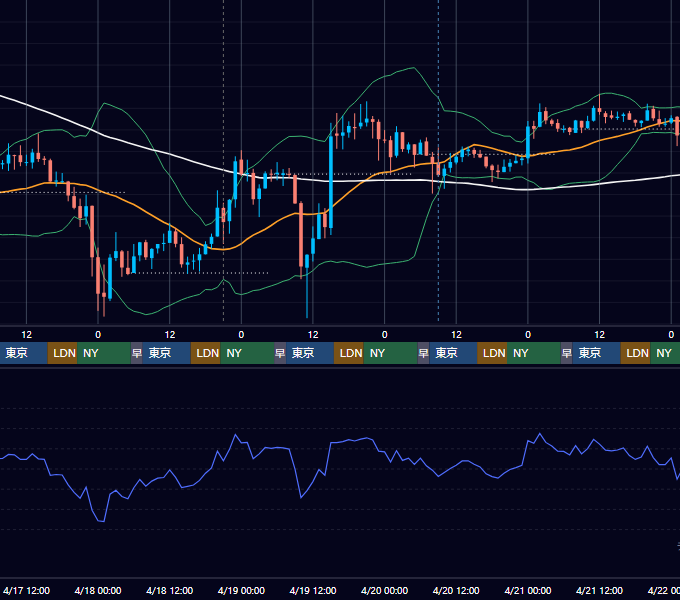The image size is (680, 600).
Task: Click the 4/17 12:00 date label
Action: click(26, 590)
